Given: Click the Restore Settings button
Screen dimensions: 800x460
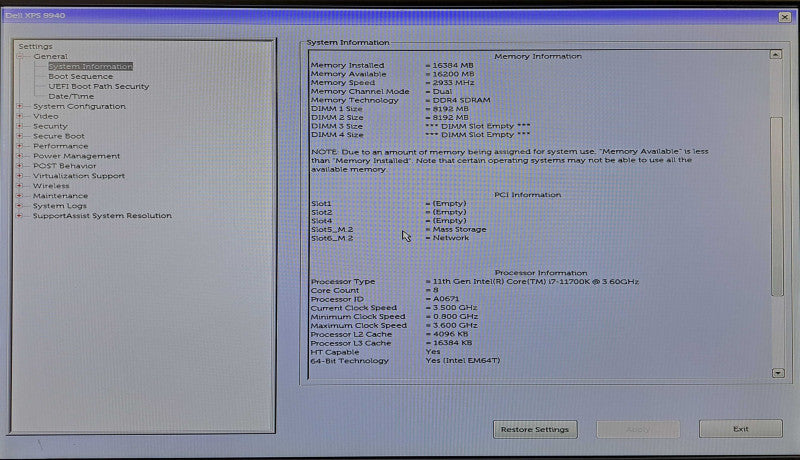Looking at the screenshot, I should point(535,429).
